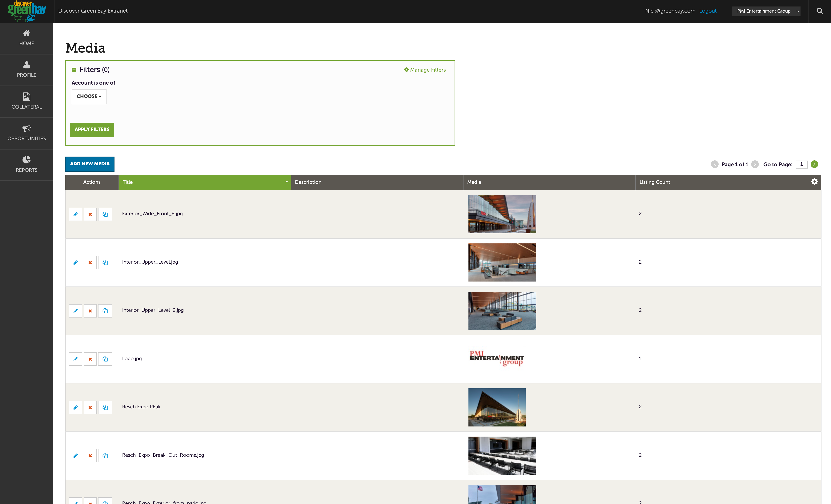Select the Resch_Expo_Break_Out_Rooms.jpg title text

(x=163, y=455)
